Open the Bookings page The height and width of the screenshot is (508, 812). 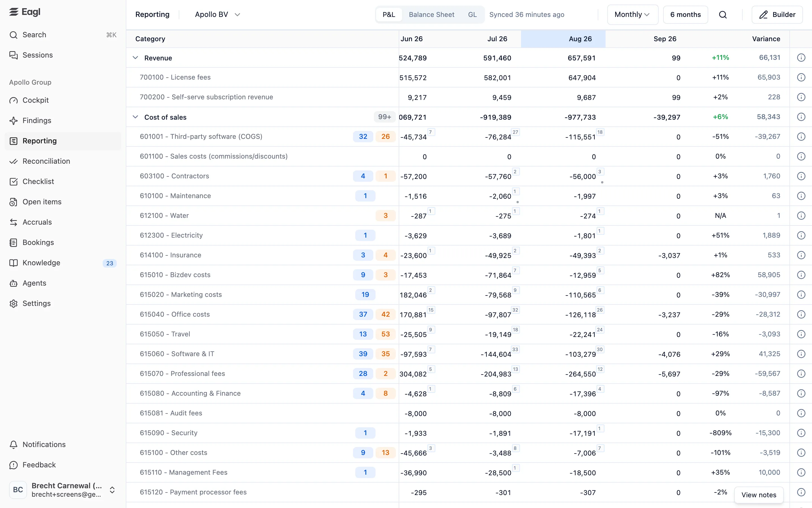[63, 243]
